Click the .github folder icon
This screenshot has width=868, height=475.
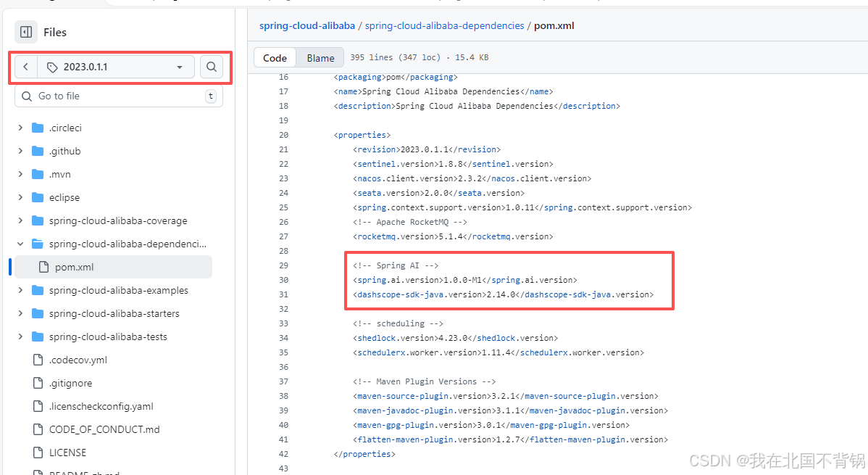(x=38, y=151)
